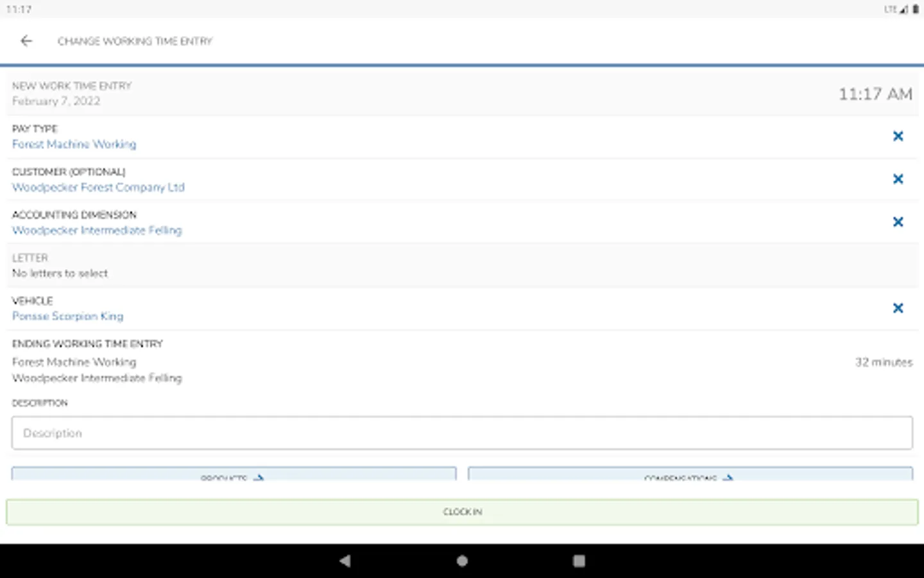Viewport: 924px width, 578px height.
Task: Clear the Customer selection
Action: click(898, 179)
